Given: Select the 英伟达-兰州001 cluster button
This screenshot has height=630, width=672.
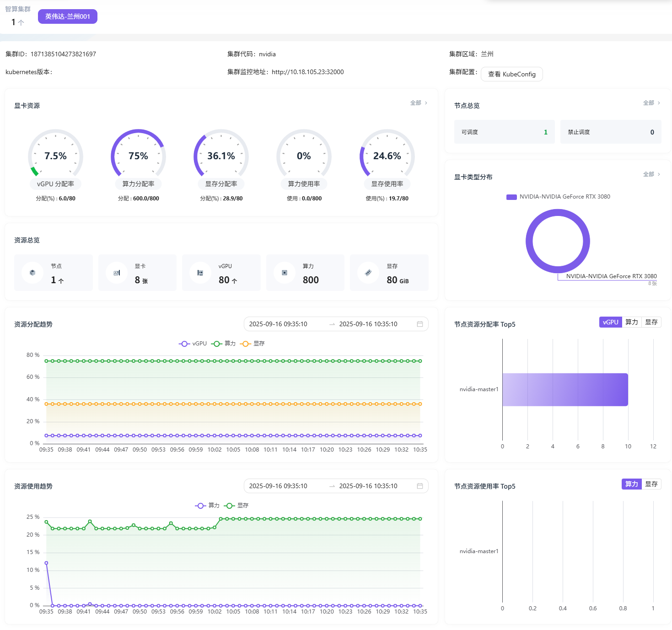Looking at the screenshot, I should click(x=68, y=16).
